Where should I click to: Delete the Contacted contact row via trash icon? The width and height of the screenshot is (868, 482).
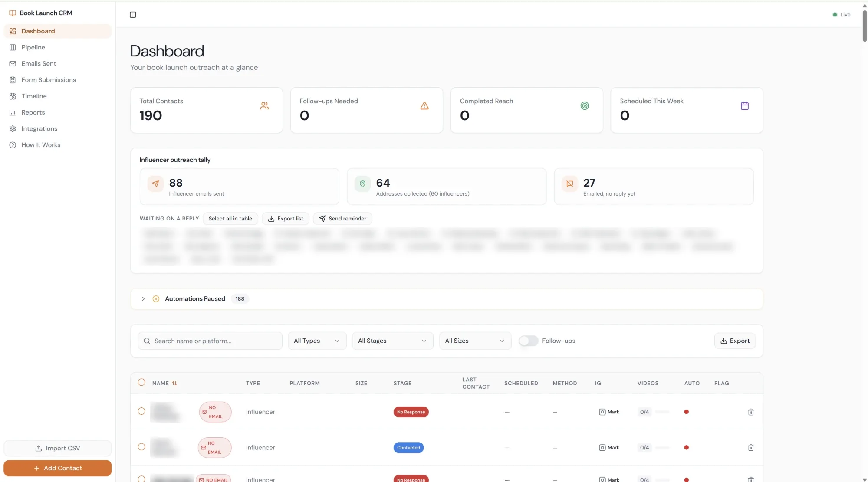click(751, 448)
